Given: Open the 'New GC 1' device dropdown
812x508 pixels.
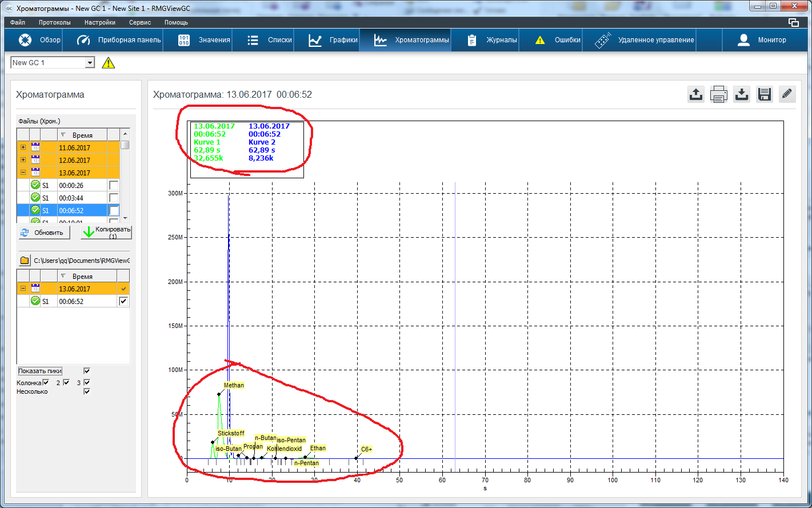Looking at the screenshot, I should (x=90, y=63).
